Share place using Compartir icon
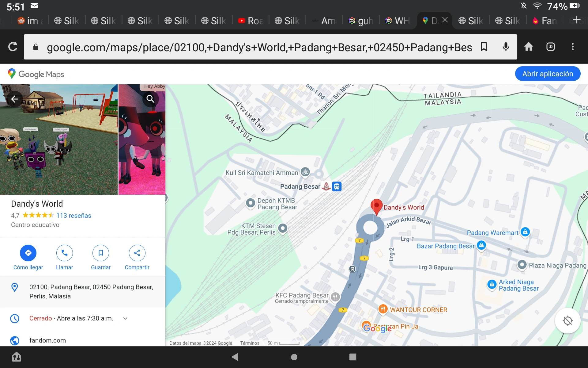 pyautogui.click(x=137, y=253)
